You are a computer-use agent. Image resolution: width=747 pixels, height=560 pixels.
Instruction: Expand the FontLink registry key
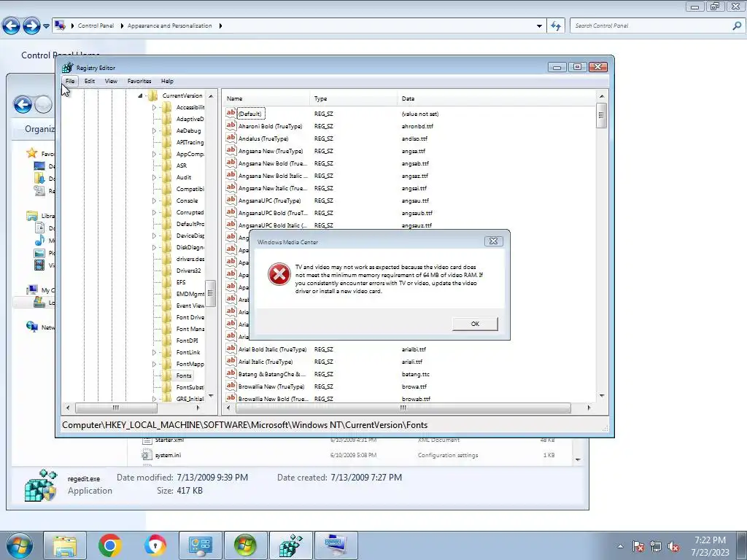pos(154,352)
